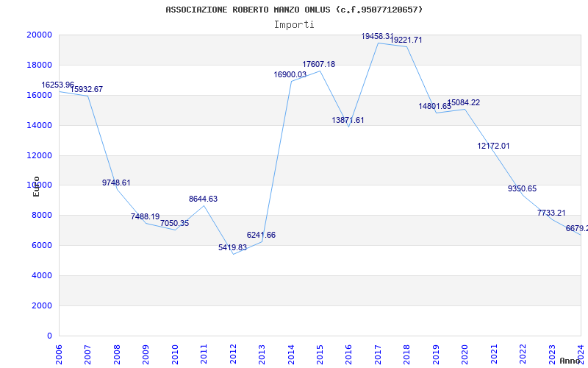Click x-axis year 2008

click(117, 354)
